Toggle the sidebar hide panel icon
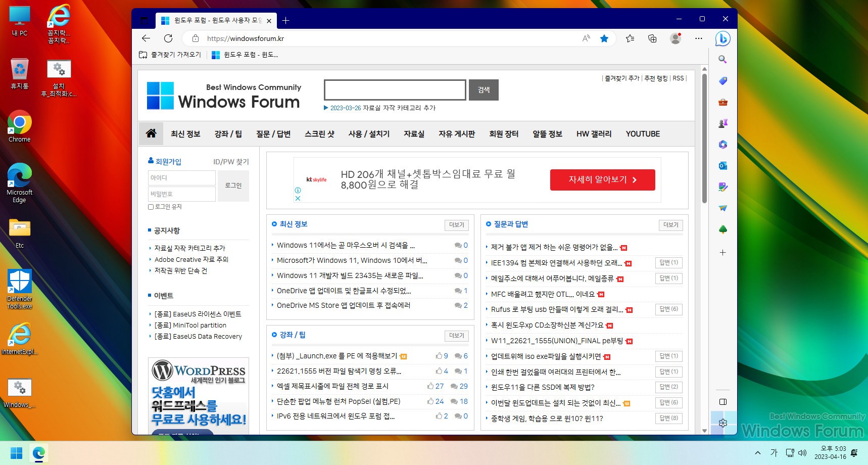 point(723,402)
